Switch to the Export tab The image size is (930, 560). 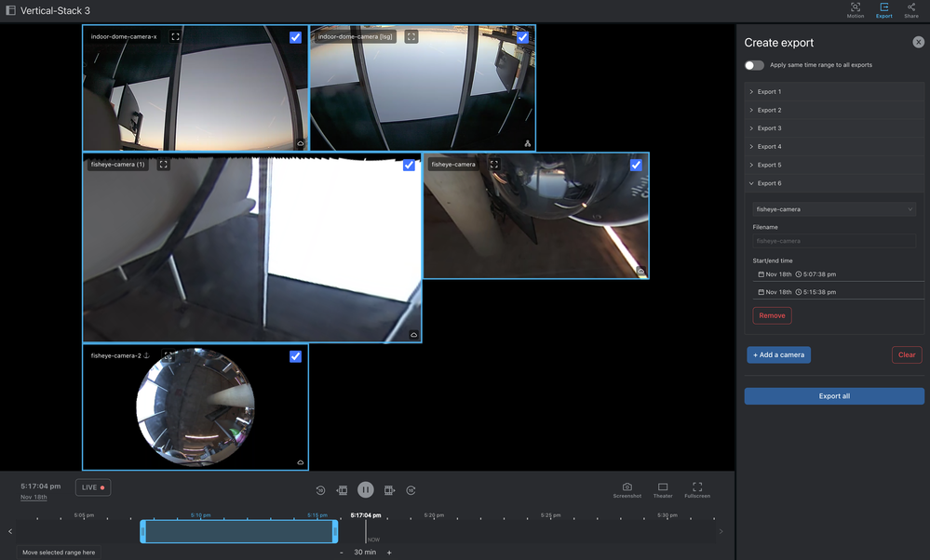click(x=883, y=10)
